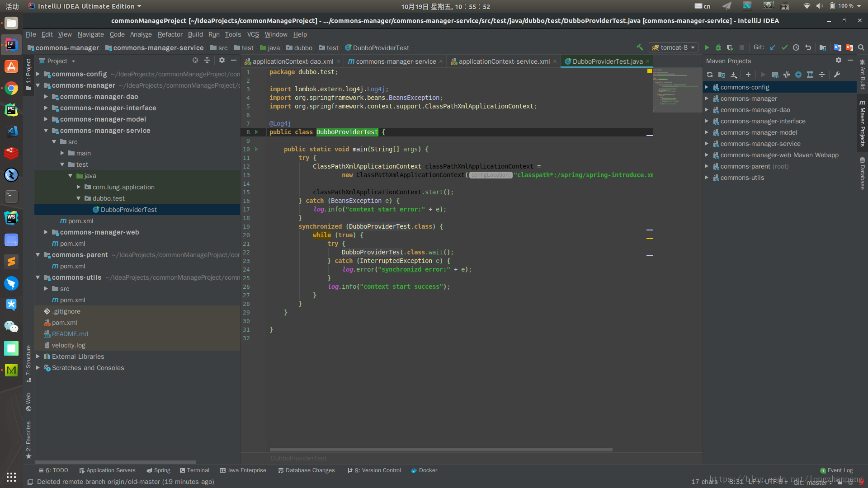Run with coverage icon in toolbar
Viewport: 868px width, 488px height.
730,47
